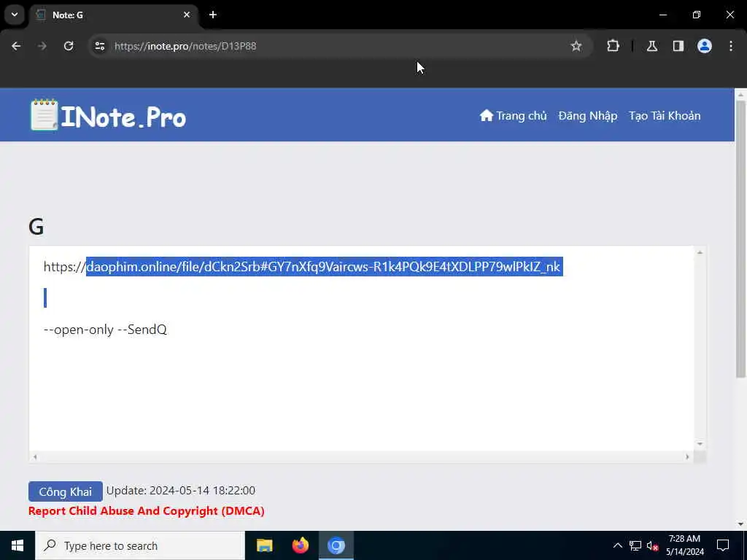This screenshot has height=560, width=747.
Task: Open the notification center icon
Action: 723,545
